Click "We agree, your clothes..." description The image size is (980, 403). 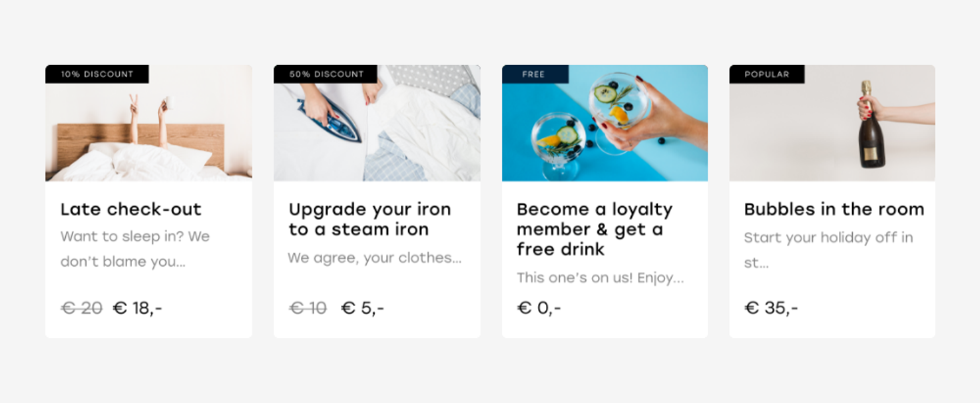(374, 258)
